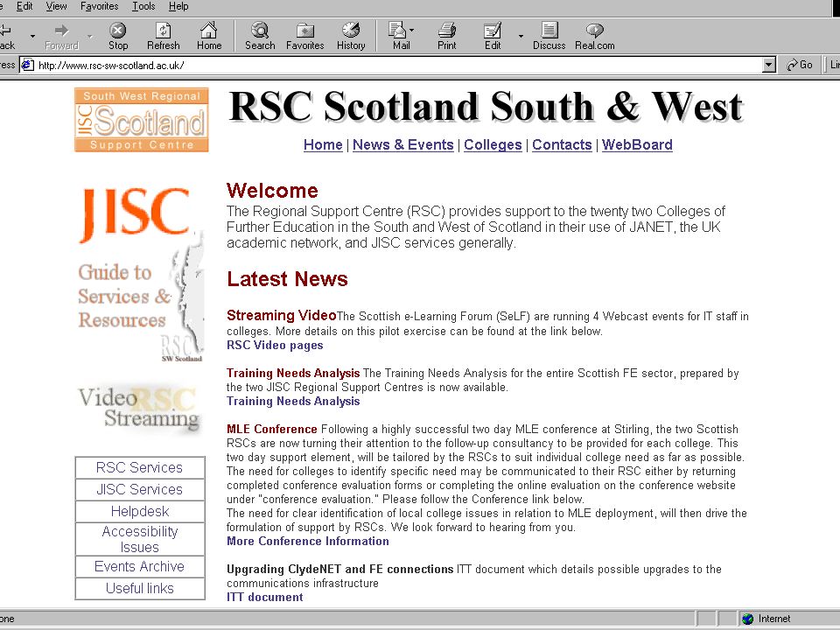This screenshot has width=840, height=630.
Task: Click the Go button beside address bar
Action: point(799,65)
